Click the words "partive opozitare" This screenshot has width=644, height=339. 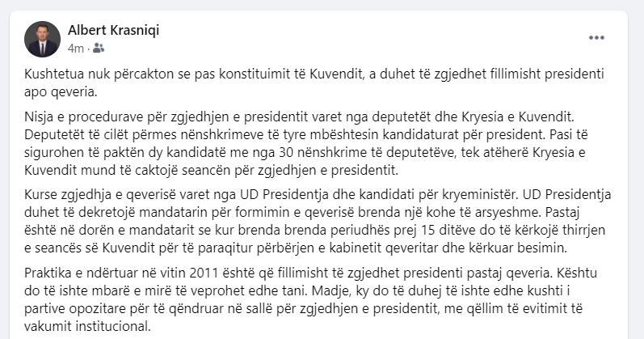pos(75,308)
